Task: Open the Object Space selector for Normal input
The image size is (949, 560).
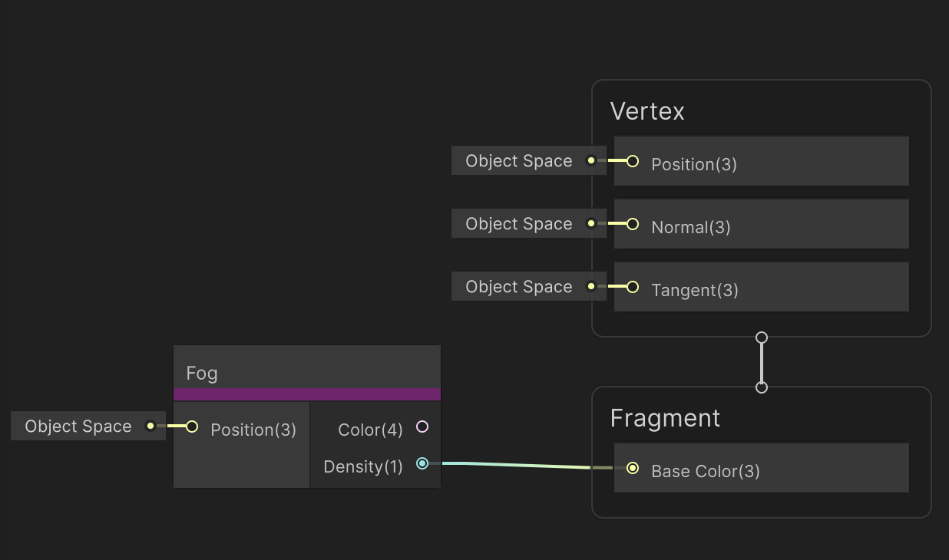Action: 517,223
